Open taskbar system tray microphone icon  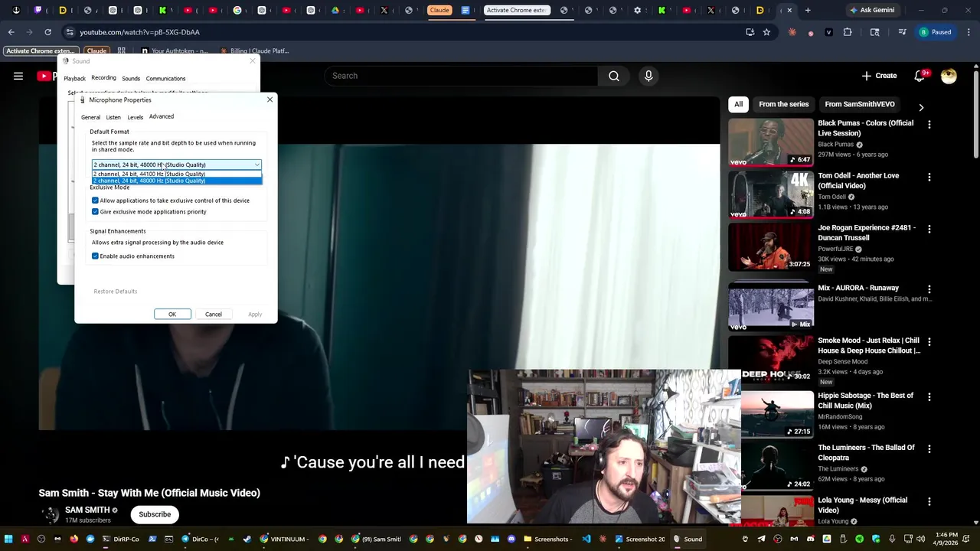(x=891, y=539)
